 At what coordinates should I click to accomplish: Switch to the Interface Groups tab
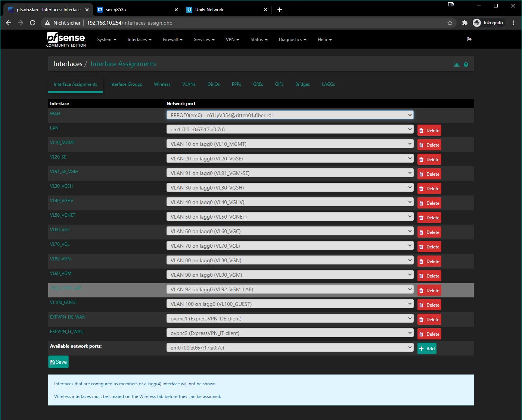[x=126, y=84]
